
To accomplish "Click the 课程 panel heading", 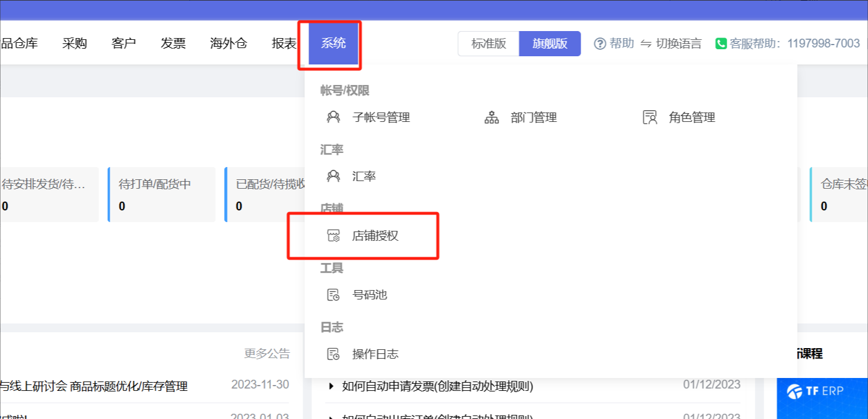I will (x=809, y=353).
